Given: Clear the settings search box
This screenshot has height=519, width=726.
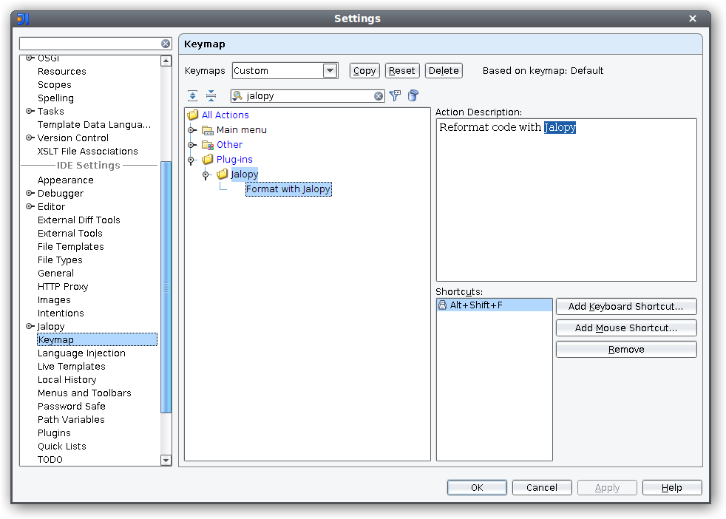Looking at the screenshot, I should [165, 44].
